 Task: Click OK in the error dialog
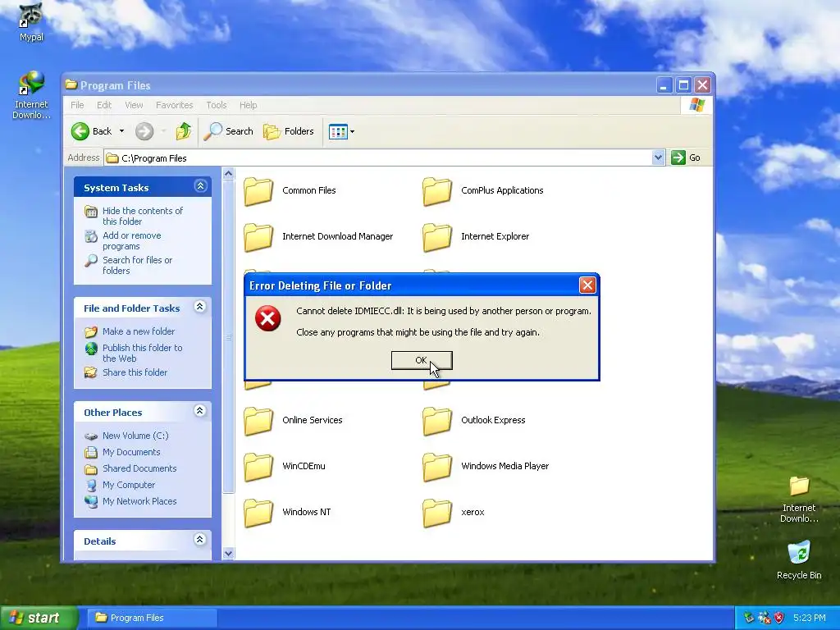422,361
